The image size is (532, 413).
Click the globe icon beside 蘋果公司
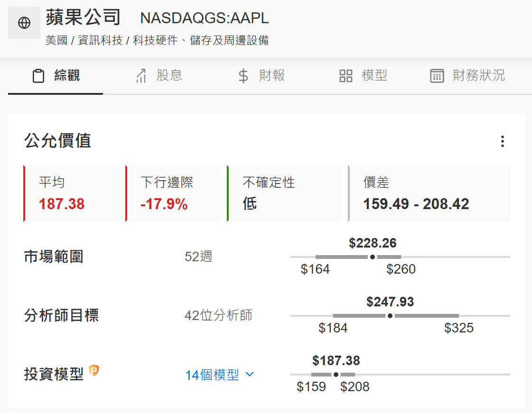(x=24, y=23)
